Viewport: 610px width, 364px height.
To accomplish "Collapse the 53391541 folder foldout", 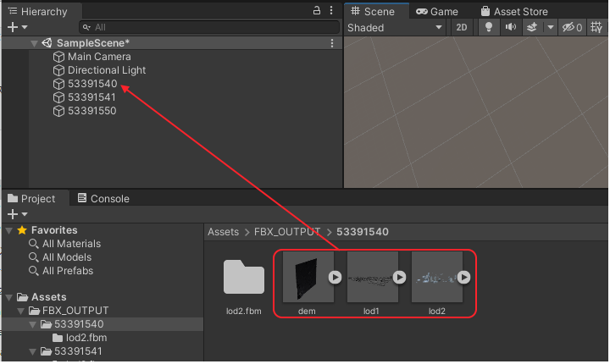I will pyautogui.click(x=33, y=352).
